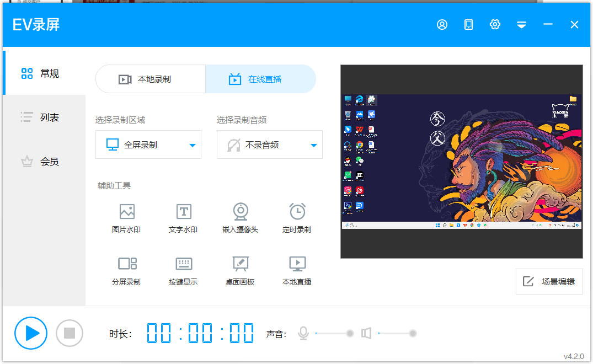Close the EV录屏 window
593x364 pixels.
tap(574, 25)
